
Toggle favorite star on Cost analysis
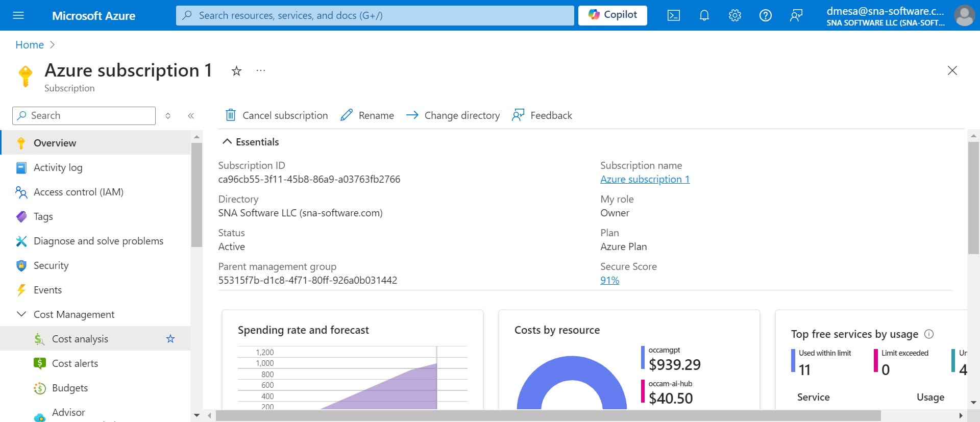(170, 339)
